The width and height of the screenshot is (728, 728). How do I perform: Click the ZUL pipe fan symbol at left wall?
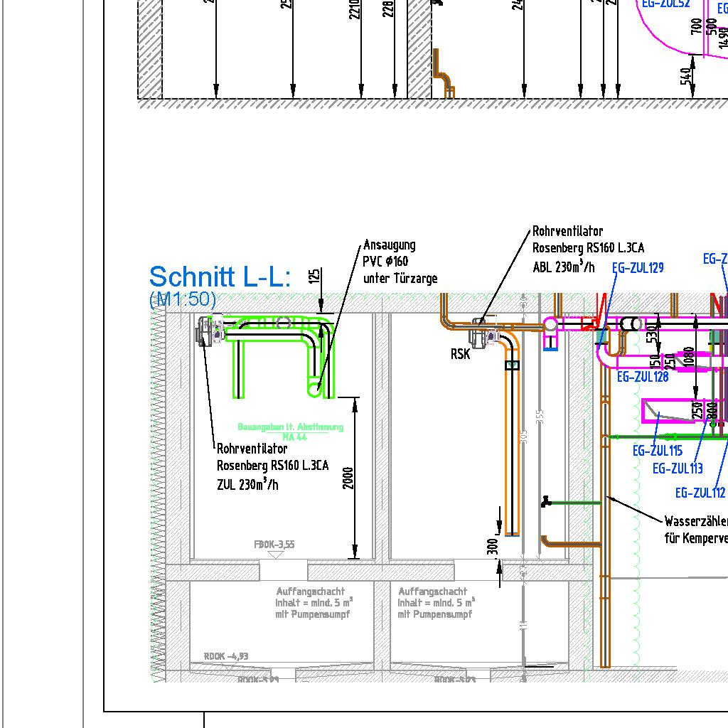coord(210,329)
